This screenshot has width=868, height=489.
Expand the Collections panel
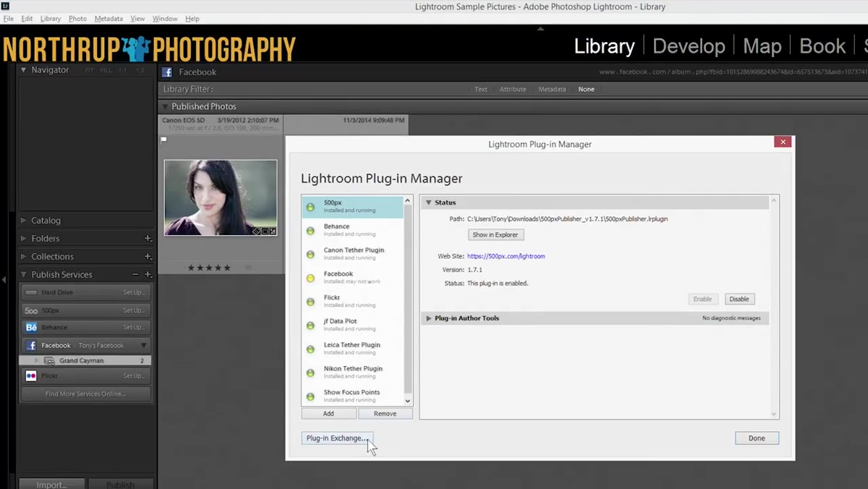[23, 257]
